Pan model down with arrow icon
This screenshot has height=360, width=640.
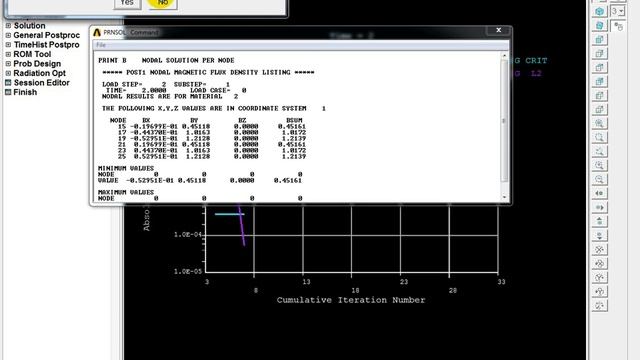[x=599, y=235]
